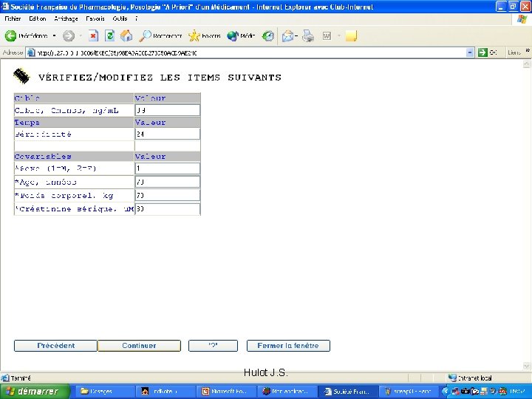
Task: Open the ? help menu
Action: (x=137, y=18)
